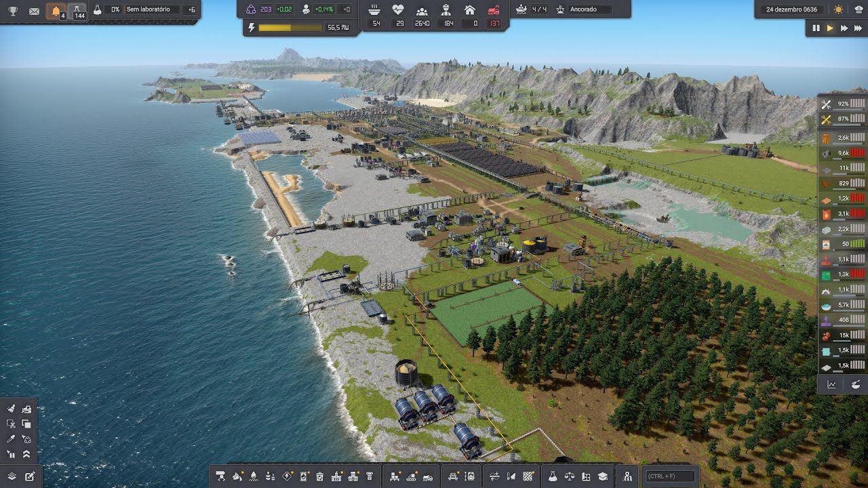Click the worker icon above 184

(x=446, y=10)
